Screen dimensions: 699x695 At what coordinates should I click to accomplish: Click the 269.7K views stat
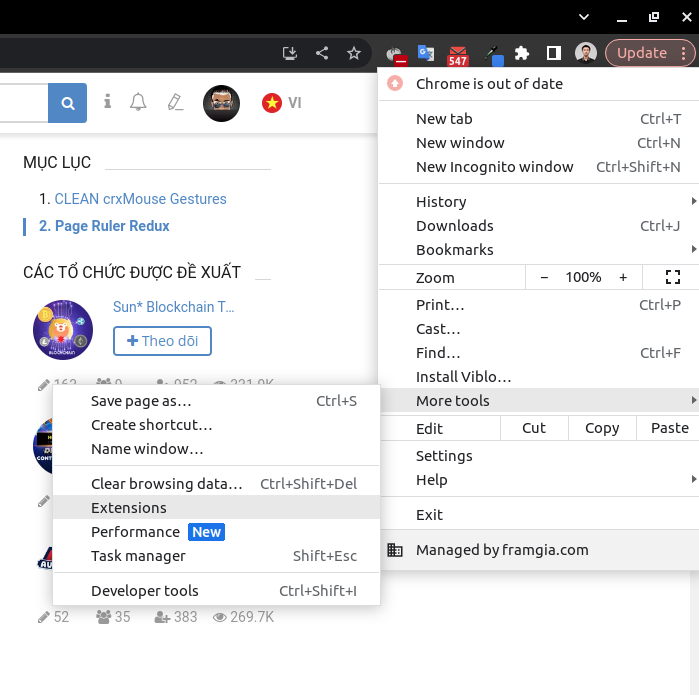[243, 617]
